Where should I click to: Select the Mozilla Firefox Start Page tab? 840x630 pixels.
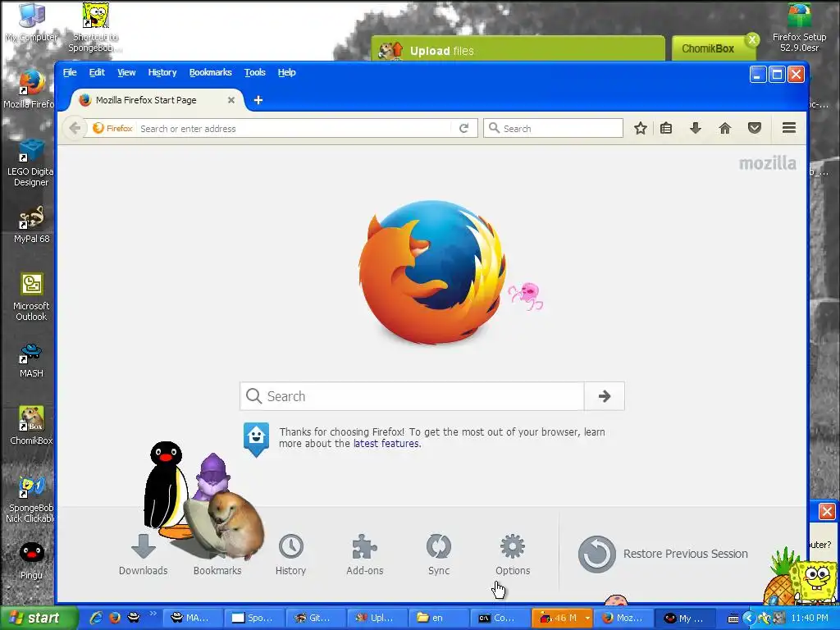pyautogui.click(x=157, y=100)
